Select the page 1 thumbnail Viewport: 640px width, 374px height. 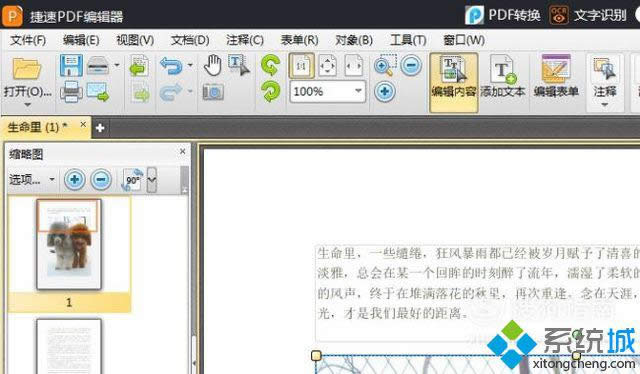[69, 245]
